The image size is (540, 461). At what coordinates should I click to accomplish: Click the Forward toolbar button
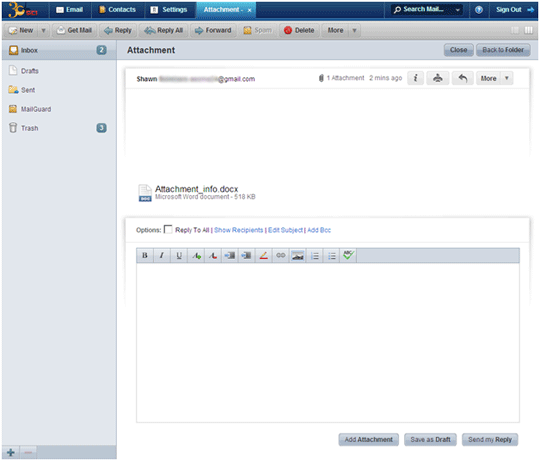click(213, 31)
